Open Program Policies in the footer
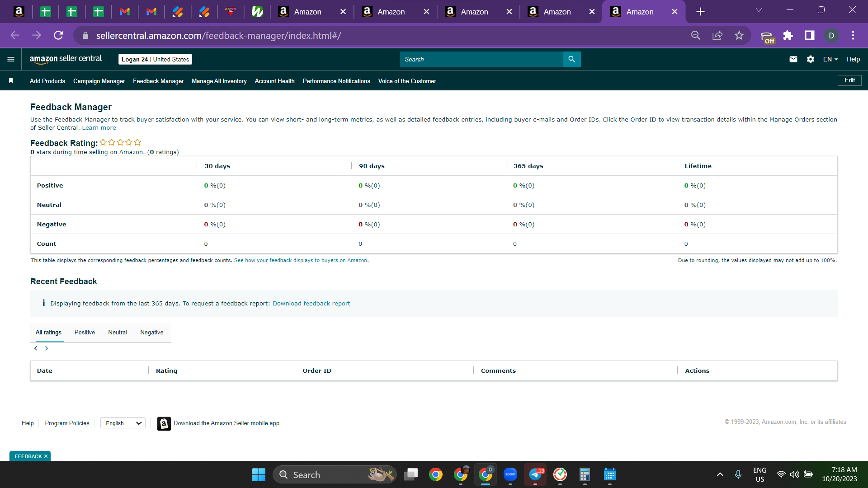This screenshot has width=868, height=488. click(x=67, y=423)
